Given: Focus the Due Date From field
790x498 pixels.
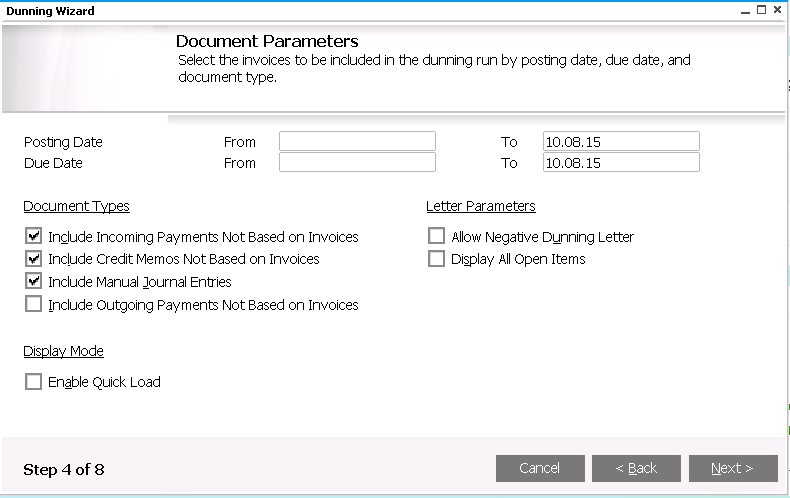Looking at the screenshot, I should 357,162.
